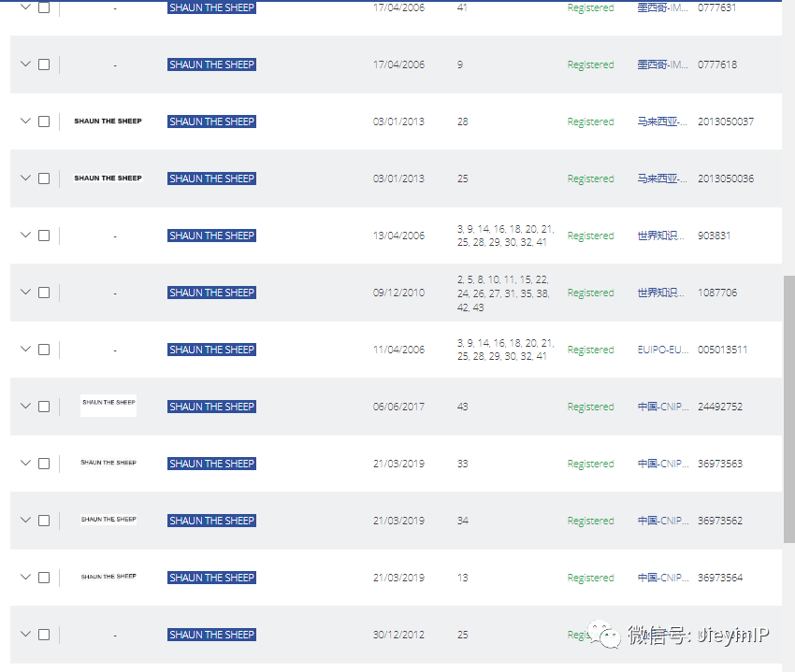The width and height of the screenshot is (795, 672).
Task: Expand details of application 2013050037
Action: pos(25,121)
